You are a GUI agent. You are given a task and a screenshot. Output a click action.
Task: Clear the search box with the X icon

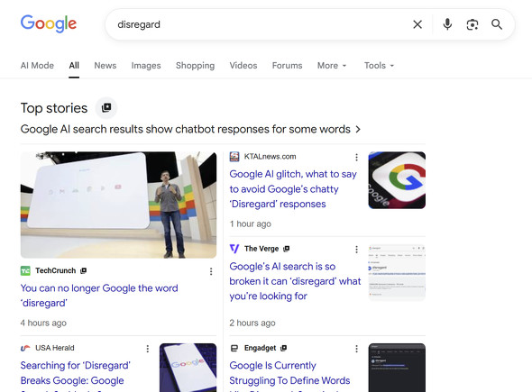pos(417,24)
